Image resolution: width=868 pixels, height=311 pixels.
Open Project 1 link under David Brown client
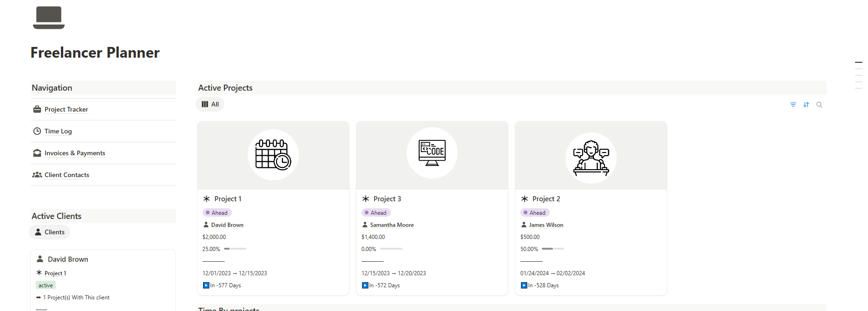pos(55,273)
